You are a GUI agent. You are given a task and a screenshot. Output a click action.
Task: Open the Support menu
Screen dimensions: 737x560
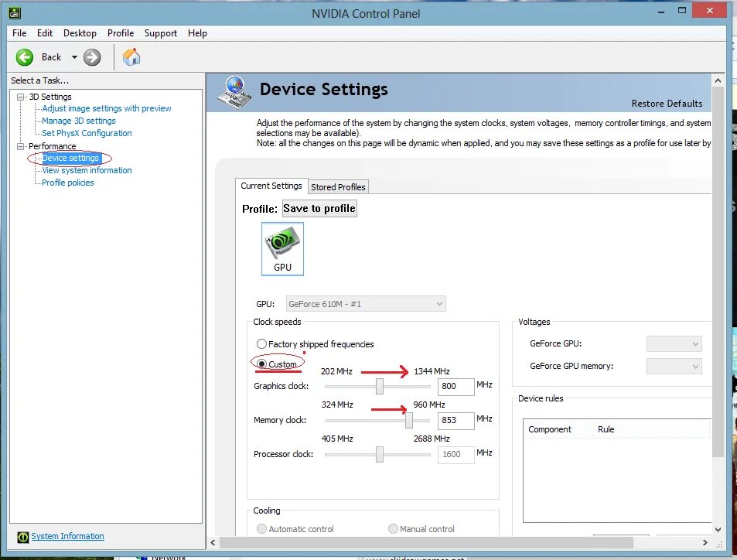(161, 33)
